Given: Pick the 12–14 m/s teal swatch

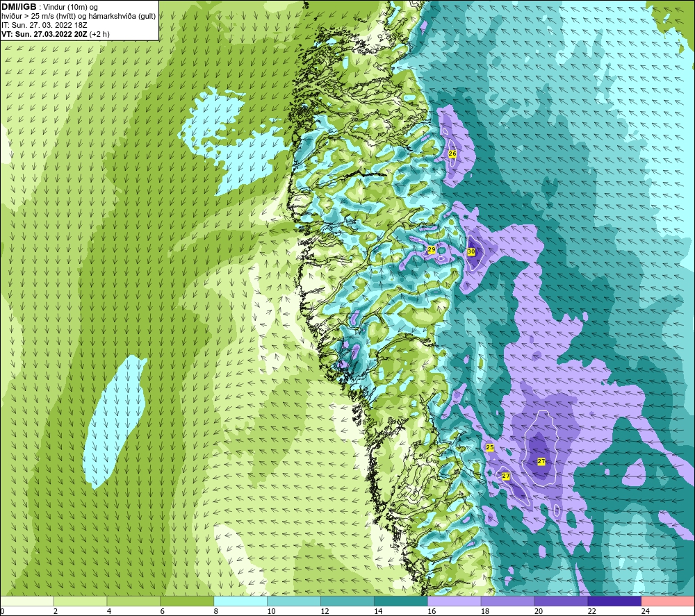Looking at the screenshot, I should click(347, 601).
